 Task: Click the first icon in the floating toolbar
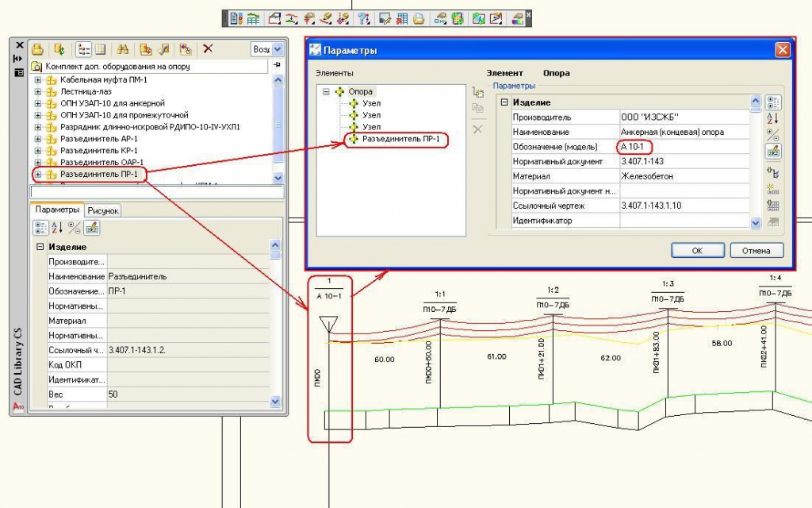click(236, 19)
